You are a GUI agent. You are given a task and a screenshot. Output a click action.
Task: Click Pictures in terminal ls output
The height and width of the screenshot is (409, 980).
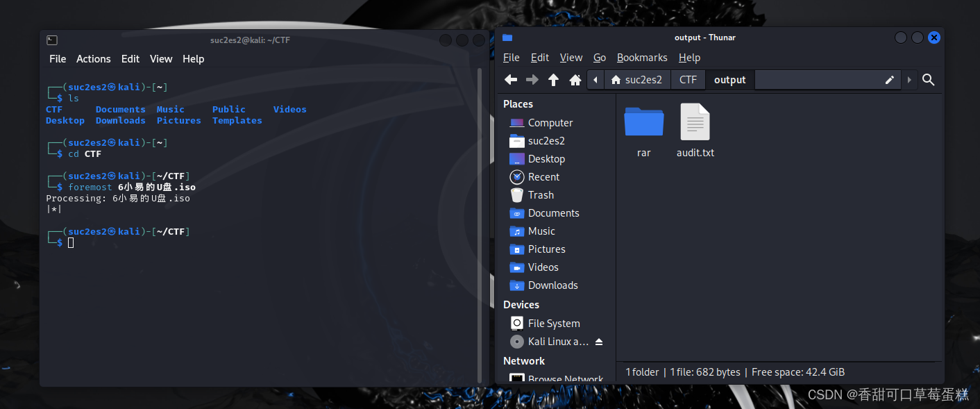[x=179, y=120]
